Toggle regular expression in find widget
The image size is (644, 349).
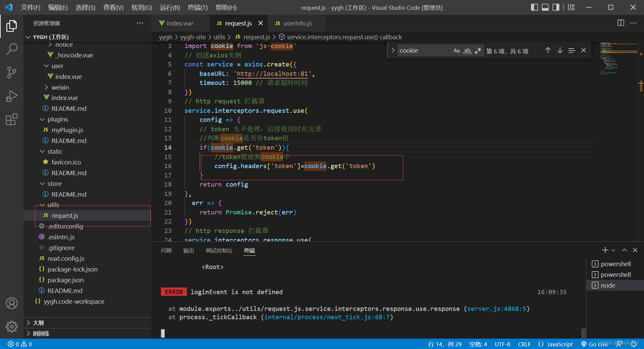(x=478, y=51)
